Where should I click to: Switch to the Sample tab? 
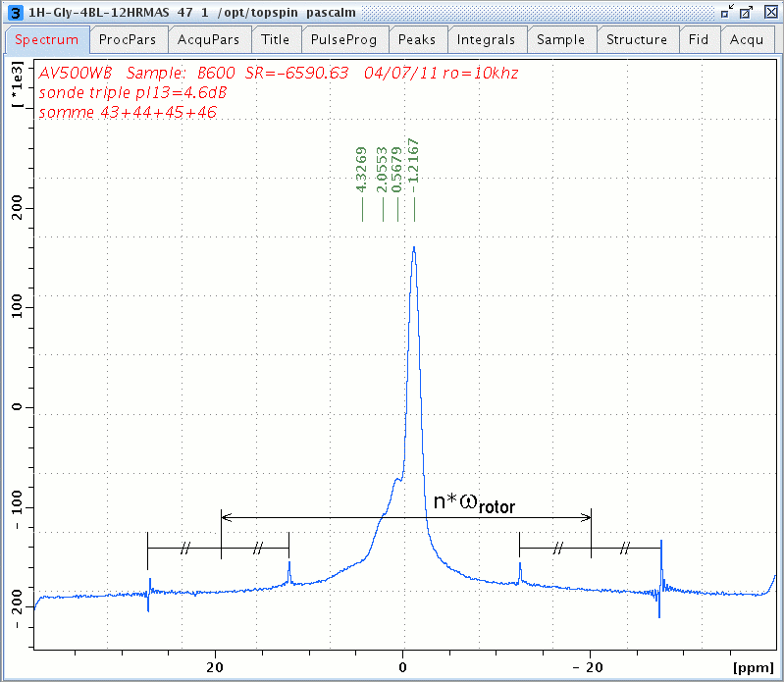click(x=561, y=40)
